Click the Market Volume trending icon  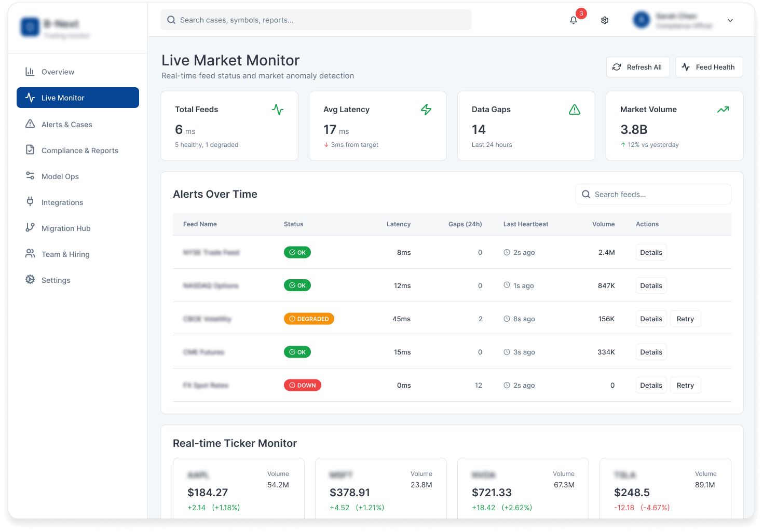click(x=723, y=110)
